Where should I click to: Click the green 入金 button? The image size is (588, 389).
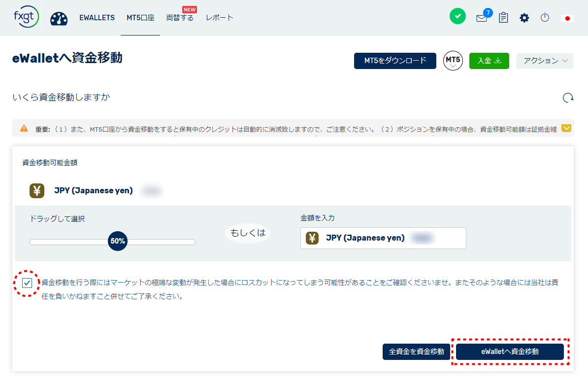click(x=489, y=61)
